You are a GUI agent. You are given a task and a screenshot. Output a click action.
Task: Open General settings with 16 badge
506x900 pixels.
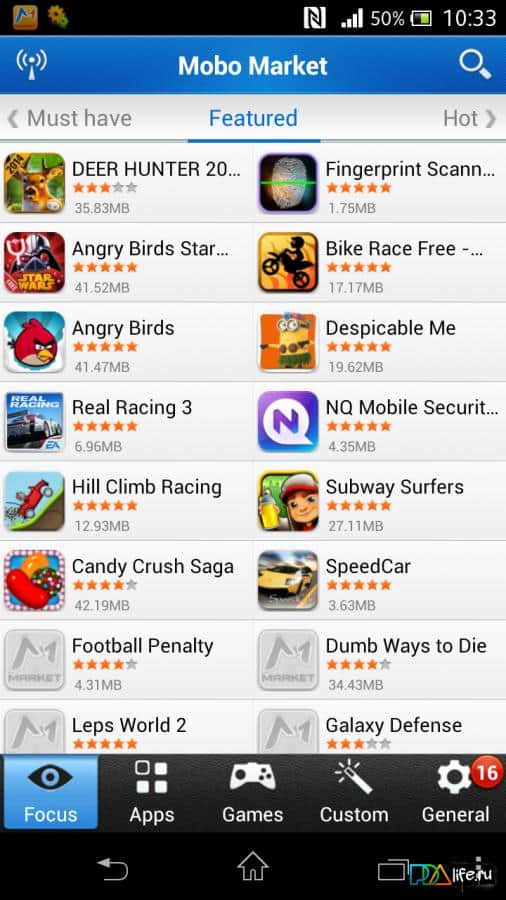coord(456,792)
